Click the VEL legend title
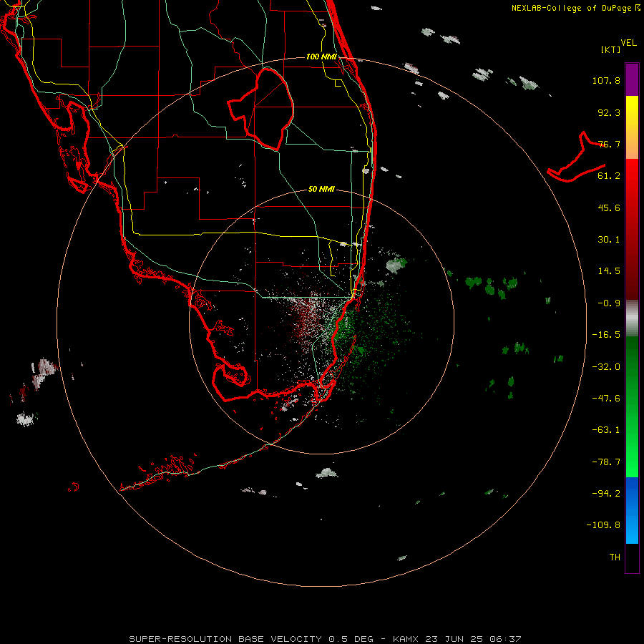The height and width of the screenshot is (644, 644). pos(628,43)
